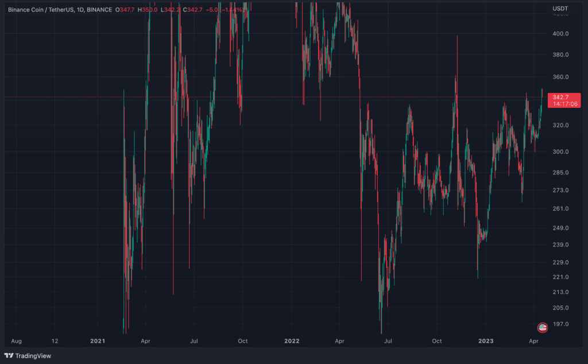Click the Jul label between 2021 and 2022

point(194,341)
